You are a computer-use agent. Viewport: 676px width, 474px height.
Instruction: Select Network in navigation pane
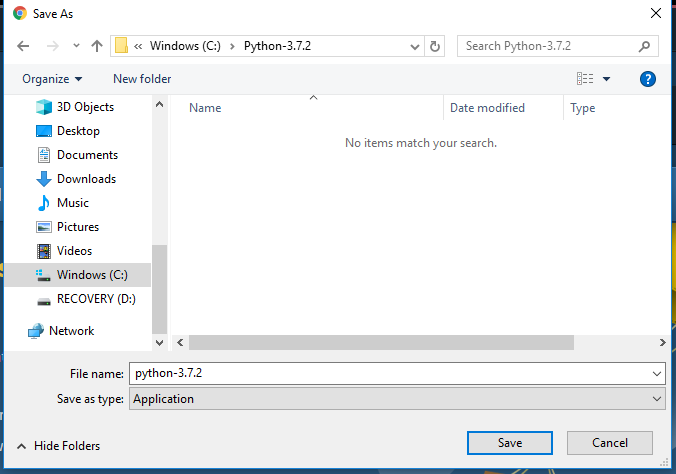(72, 331)
